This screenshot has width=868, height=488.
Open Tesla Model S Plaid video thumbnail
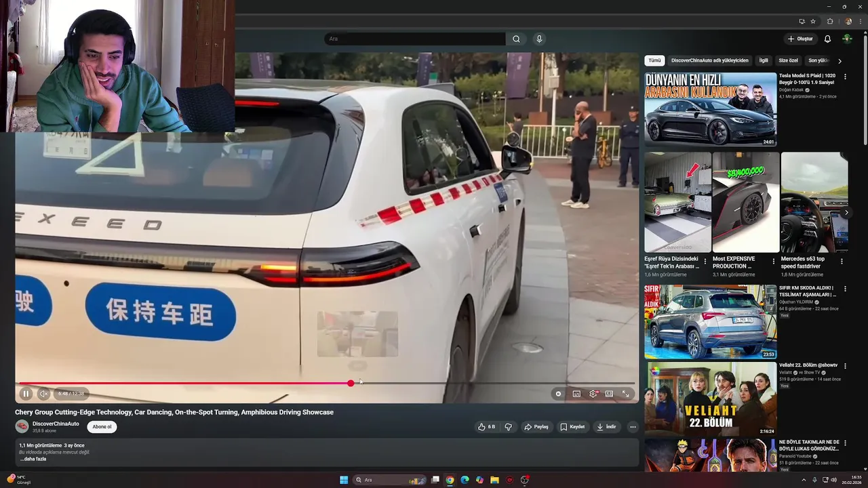710,109
